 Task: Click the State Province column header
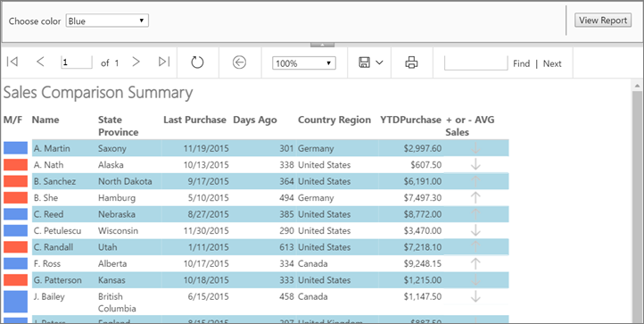pyautogui.click(x=119, y=126)
